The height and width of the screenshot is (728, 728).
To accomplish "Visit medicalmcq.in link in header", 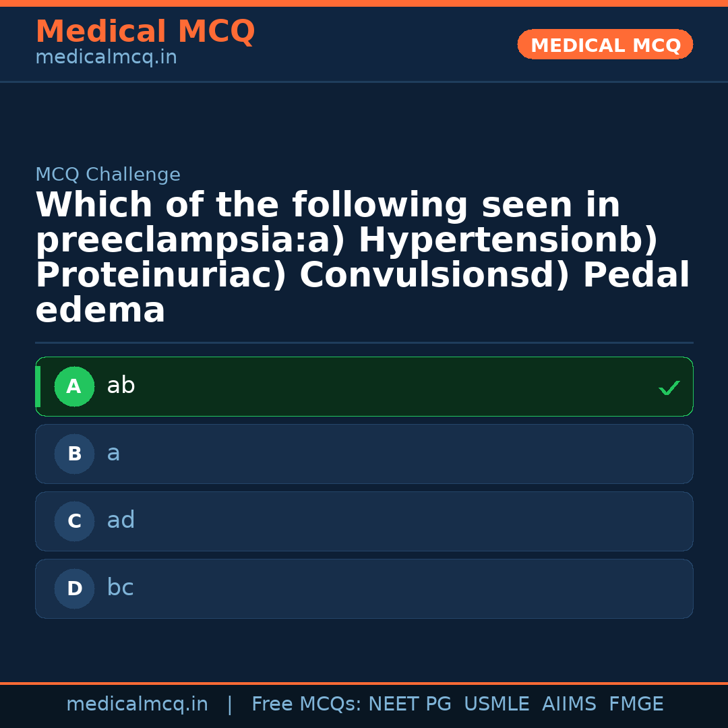I will (106, 57).
